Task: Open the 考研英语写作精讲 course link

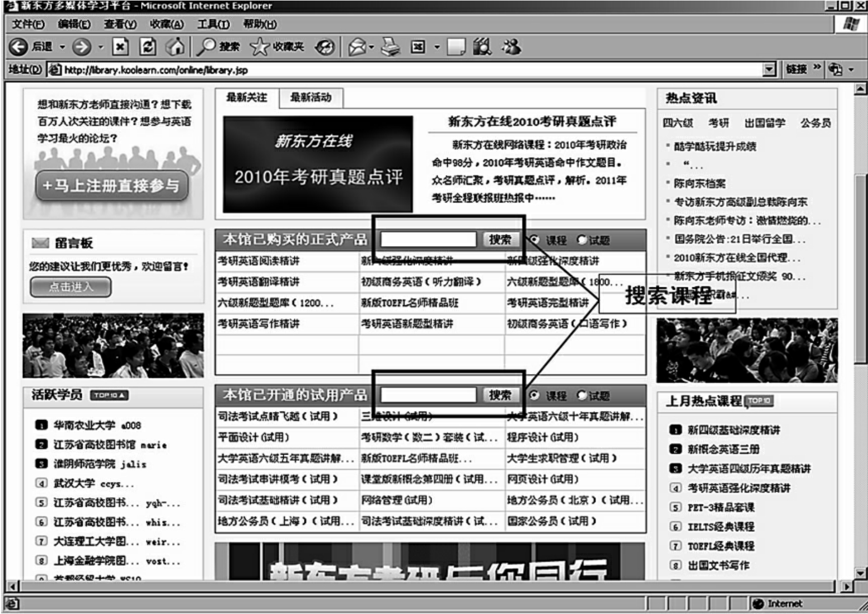Action: 259,324
